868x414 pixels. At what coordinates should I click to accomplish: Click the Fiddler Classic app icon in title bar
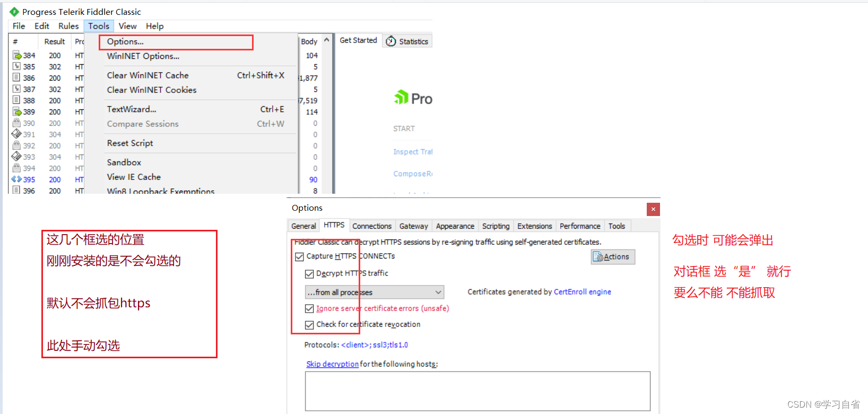(x=14, y=12)
